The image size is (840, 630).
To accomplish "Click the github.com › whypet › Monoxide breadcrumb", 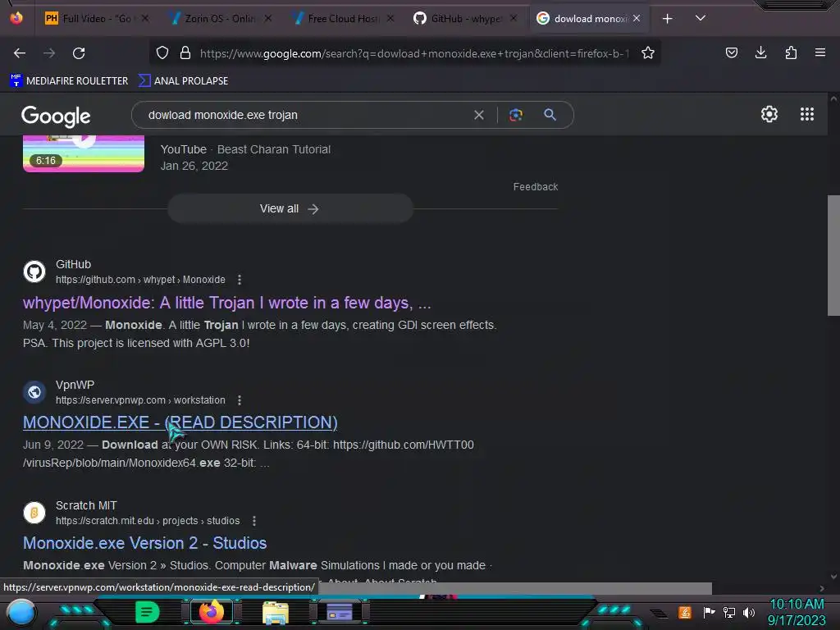I will (x=140, y=280).
